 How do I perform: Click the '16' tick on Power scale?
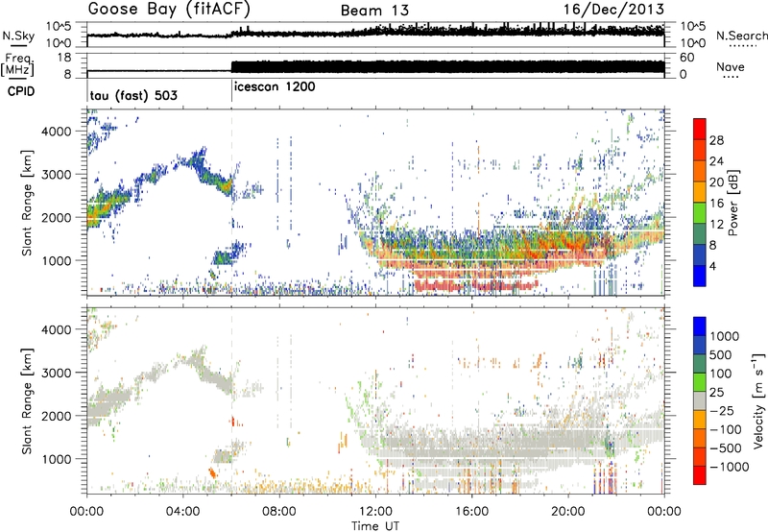pyautogui.click(x=716, y=204)
